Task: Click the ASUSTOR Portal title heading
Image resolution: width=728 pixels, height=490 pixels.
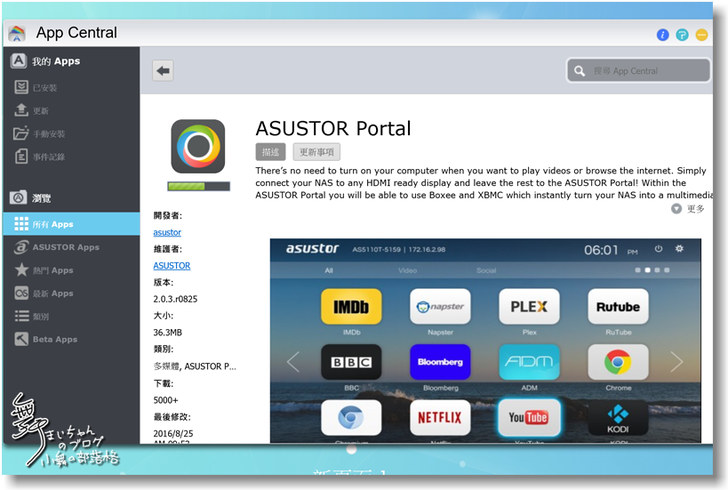Action: [333, 129]
